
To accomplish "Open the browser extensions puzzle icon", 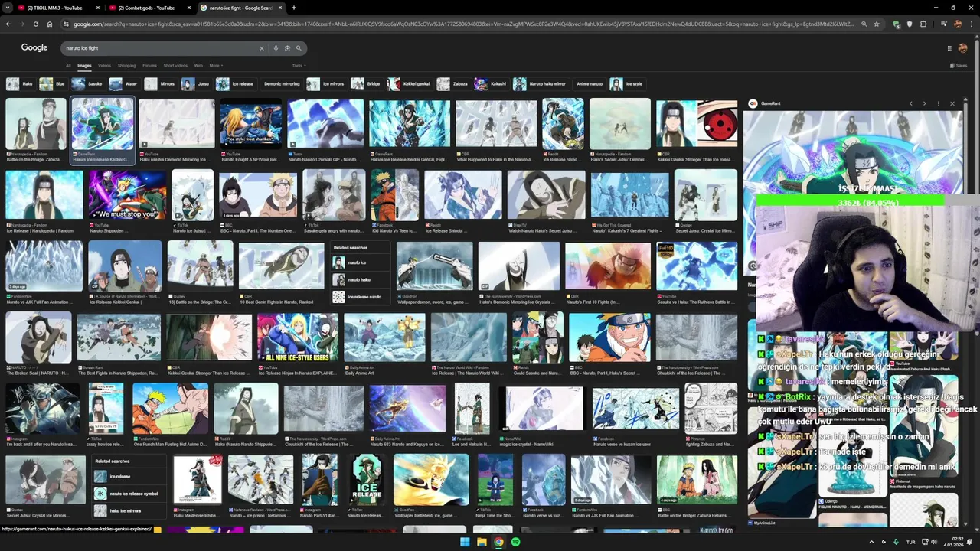I will click(x=923, y=24).
